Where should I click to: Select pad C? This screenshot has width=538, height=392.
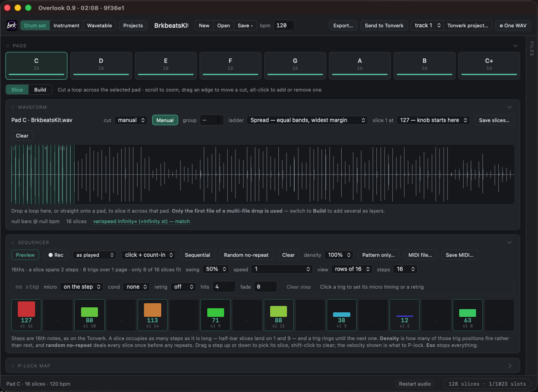coord(36,66)
